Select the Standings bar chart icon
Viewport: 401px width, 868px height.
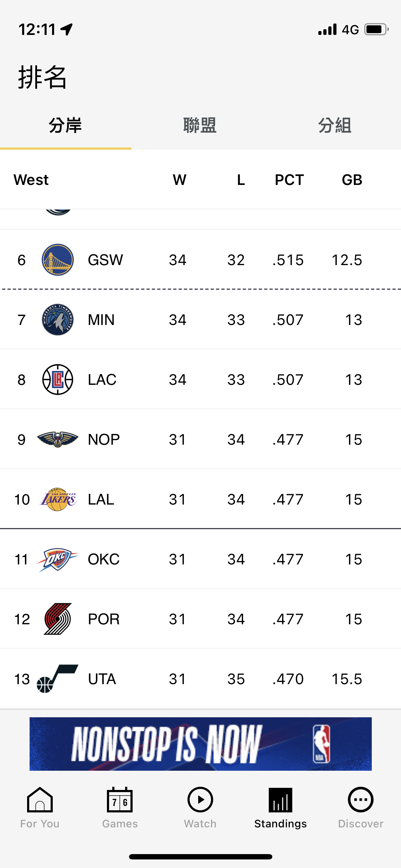281,800
